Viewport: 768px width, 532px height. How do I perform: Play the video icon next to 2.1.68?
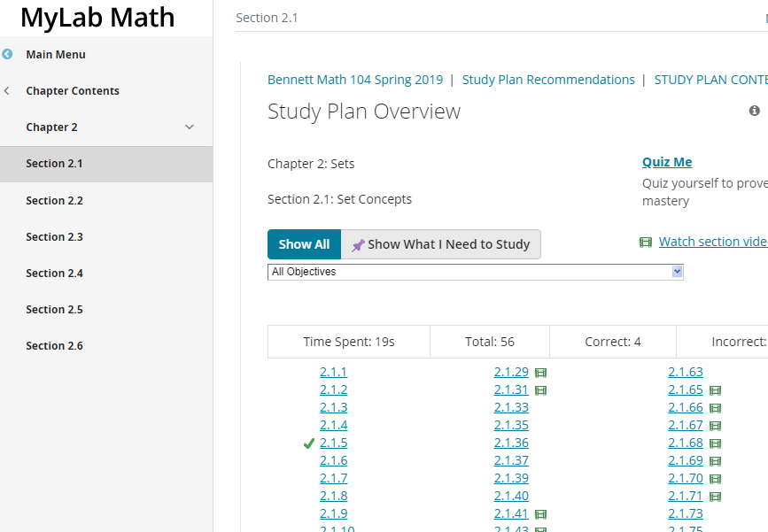(x=715, y=443)
